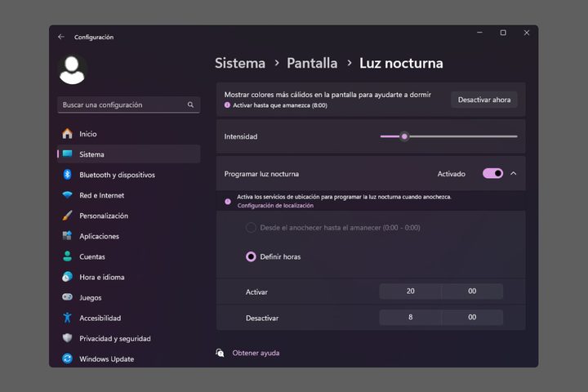Click the back arrow icon

61,37
